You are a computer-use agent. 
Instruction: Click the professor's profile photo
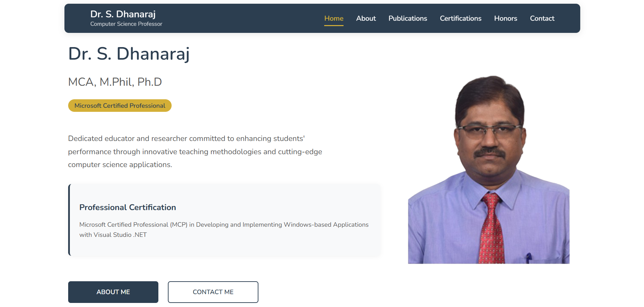(488, 169)
